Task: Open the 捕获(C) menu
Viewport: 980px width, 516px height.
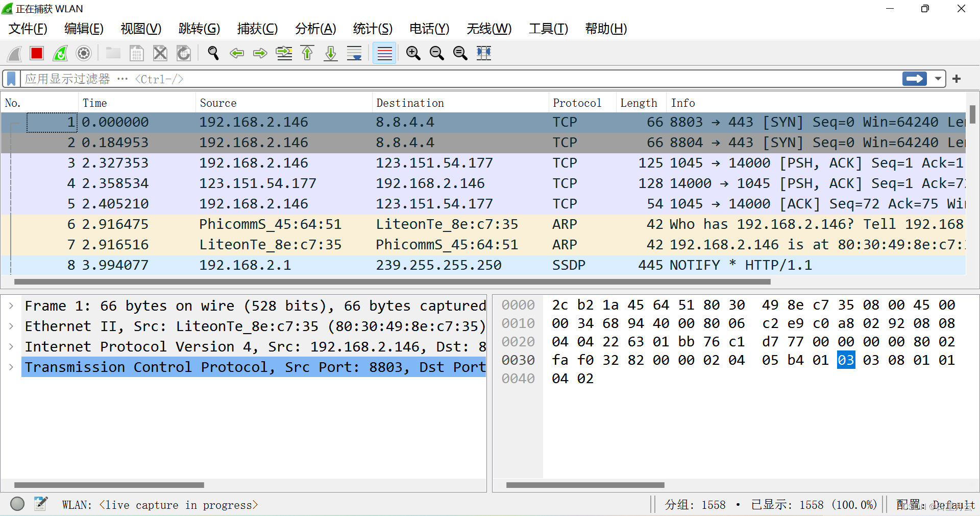Action: coord(257,29)
